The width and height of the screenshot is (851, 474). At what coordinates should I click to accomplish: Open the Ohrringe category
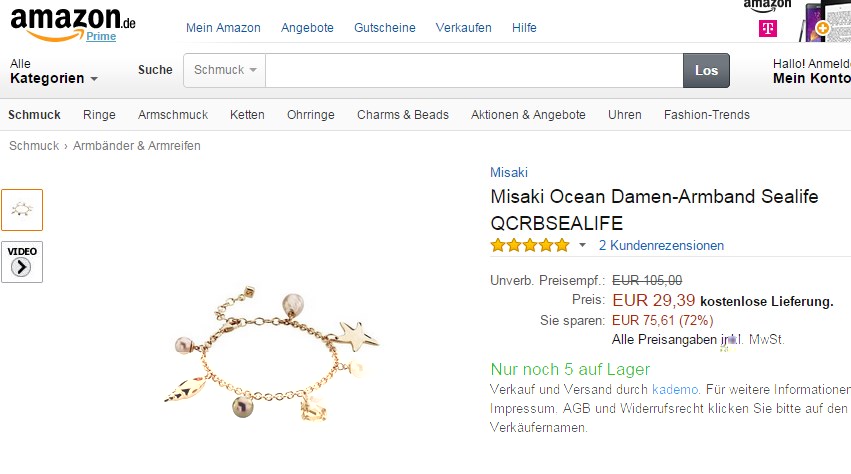tap(310, 115)
